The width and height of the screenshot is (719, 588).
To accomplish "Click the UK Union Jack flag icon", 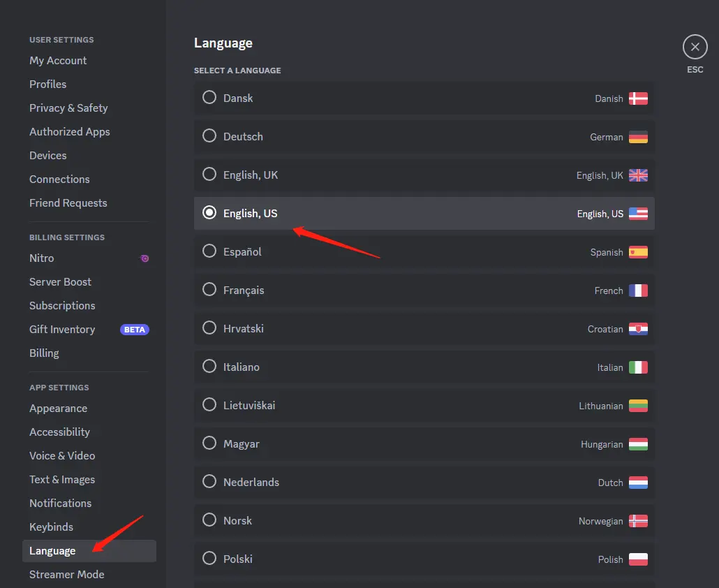I will [x=638, y=175].
